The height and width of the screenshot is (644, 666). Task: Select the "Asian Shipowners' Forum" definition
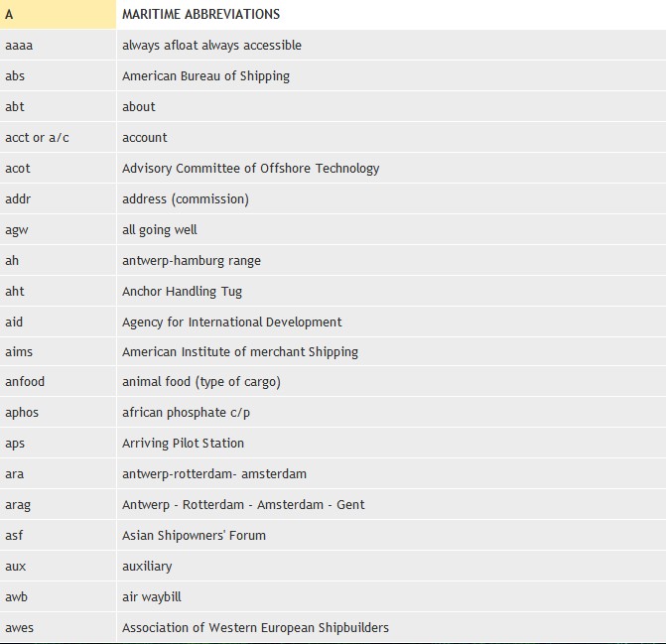tap(194, 535)
